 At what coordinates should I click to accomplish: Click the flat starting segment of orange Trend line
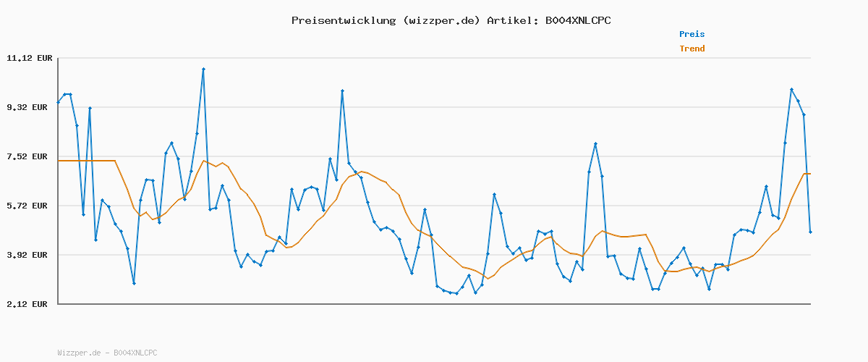coord(87,161)
